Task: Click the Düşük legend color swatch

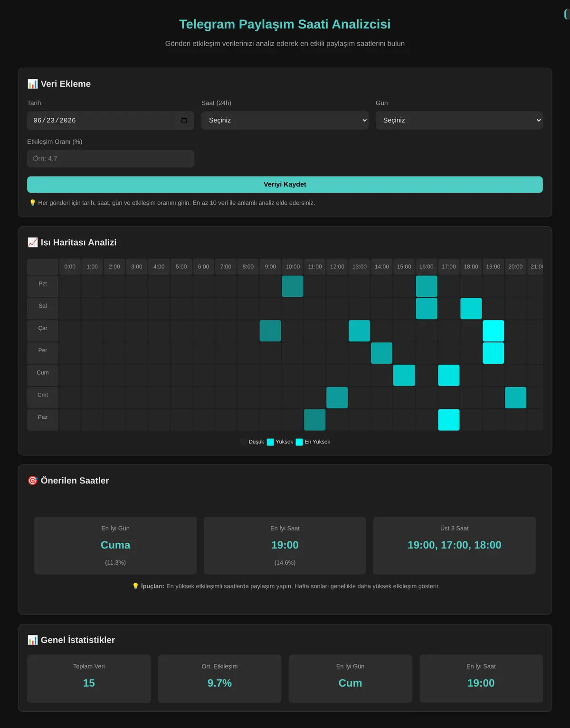Action: pos(244,442)
